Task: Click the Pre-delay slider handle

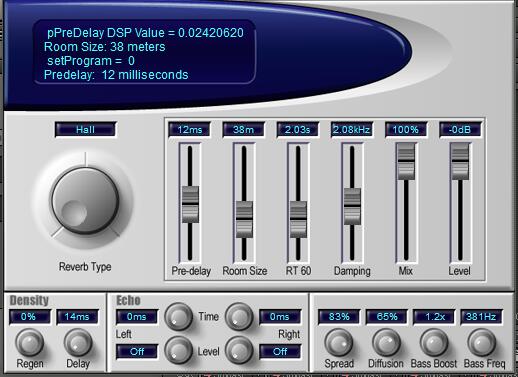Action: coord(190,204)
